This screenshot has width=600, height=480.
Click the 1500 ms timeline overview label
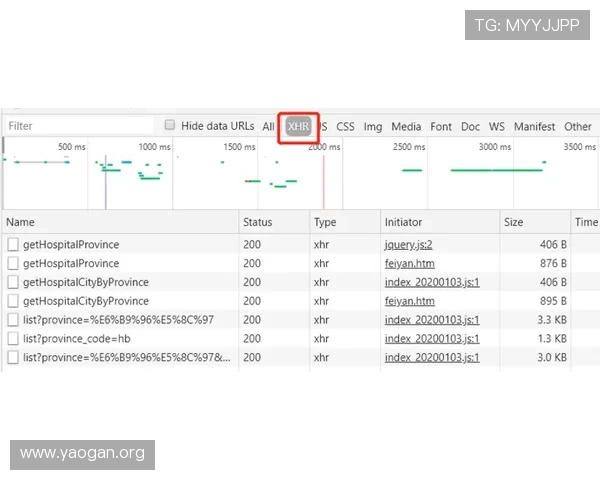pos(239,147)
